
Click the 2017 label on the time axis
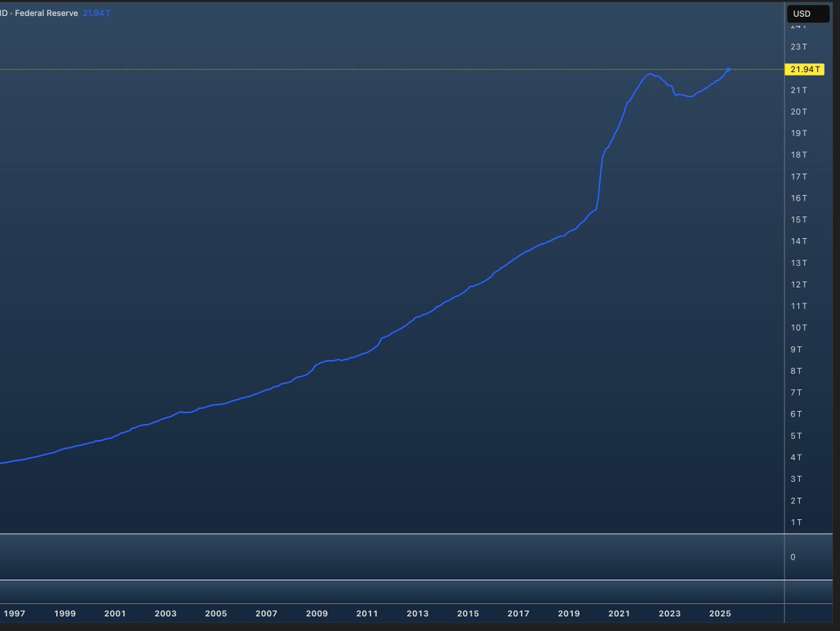tap(519, 613)
